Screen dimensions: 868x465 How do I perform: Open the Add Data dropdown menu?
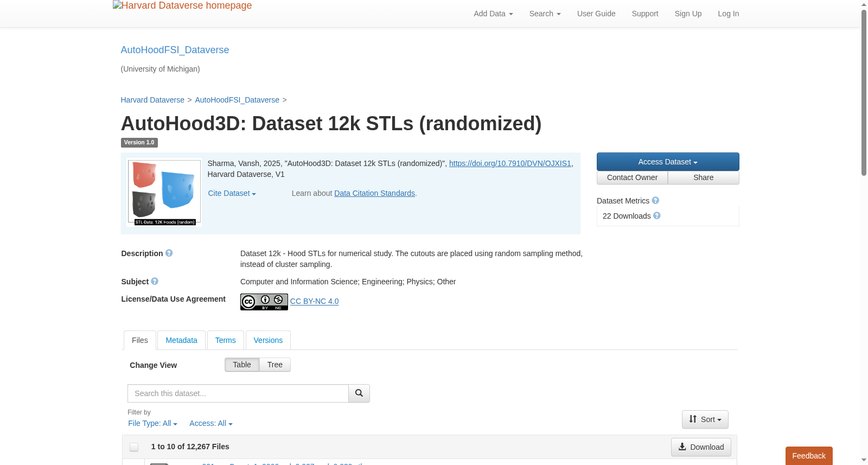(x=493, y=14)
